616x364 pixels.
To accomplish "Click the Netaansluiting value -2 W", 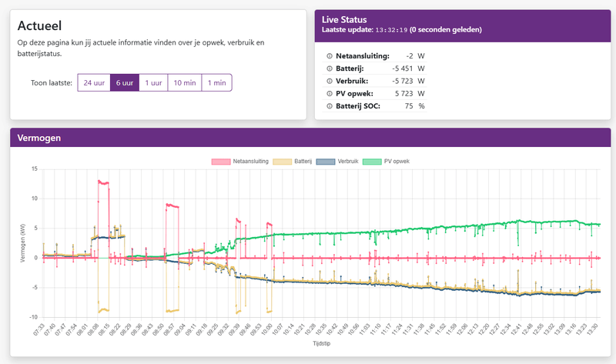I will (x=415, y=56).
